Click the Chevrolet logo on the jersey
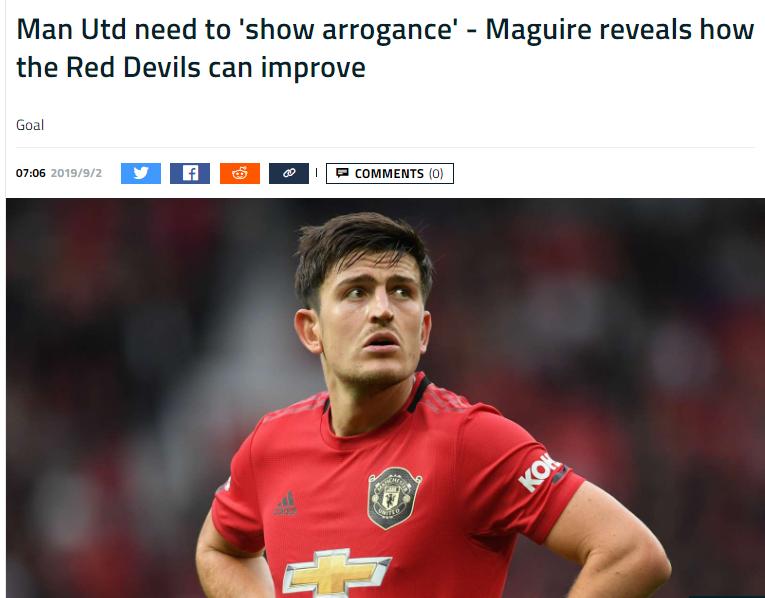Viewport: 765px width, 598px height. coord(337,572)
